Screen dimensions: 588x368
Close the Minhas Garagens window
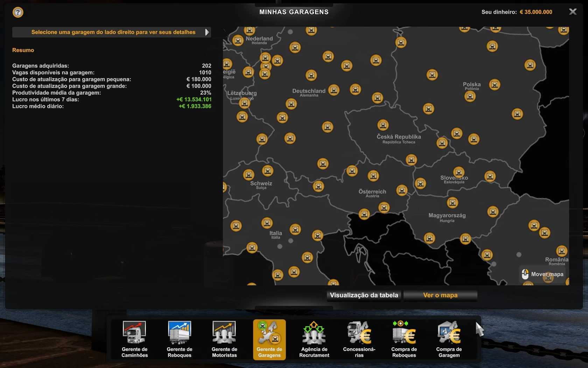[x=573, y=12]
